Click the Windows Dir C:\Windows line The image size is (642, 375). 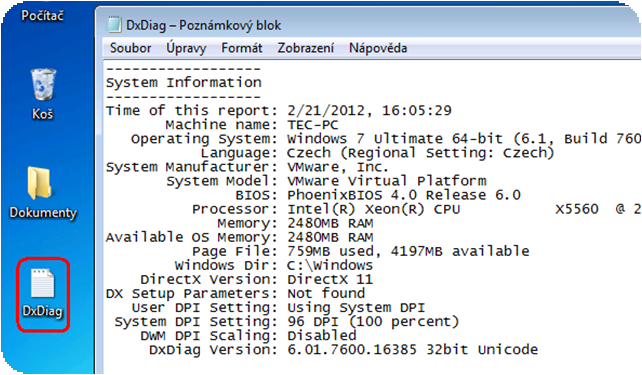[x=274, y=265]
